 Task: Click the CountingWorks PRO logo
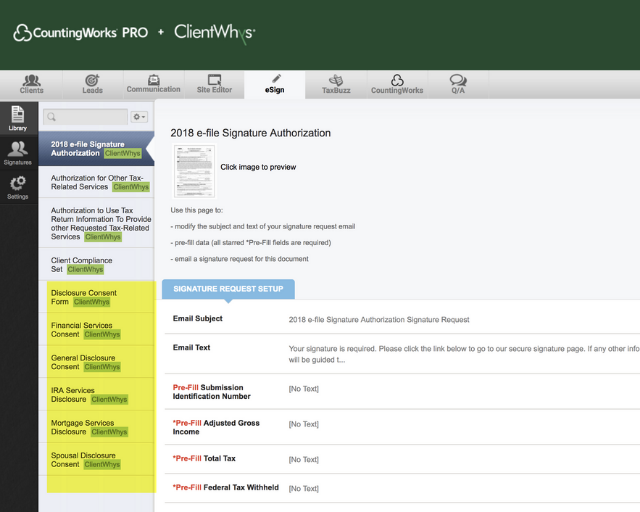click(80, 33)
